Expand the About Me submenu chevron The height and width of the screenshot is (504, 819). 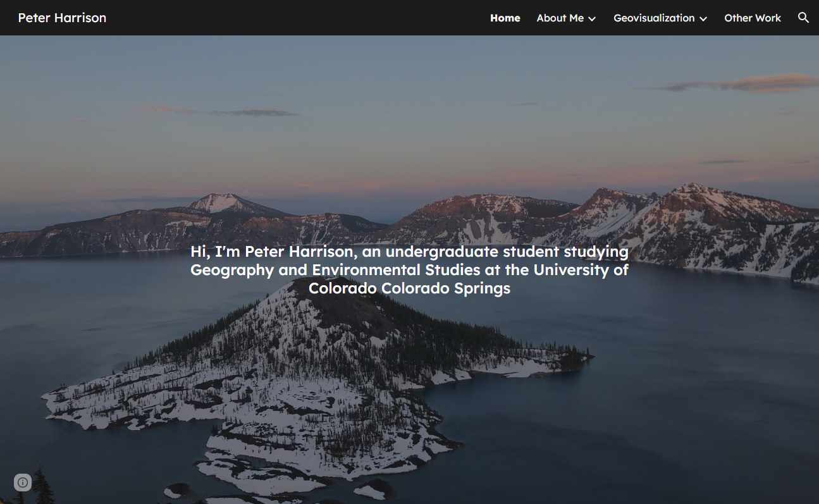[x=592, y=18]
